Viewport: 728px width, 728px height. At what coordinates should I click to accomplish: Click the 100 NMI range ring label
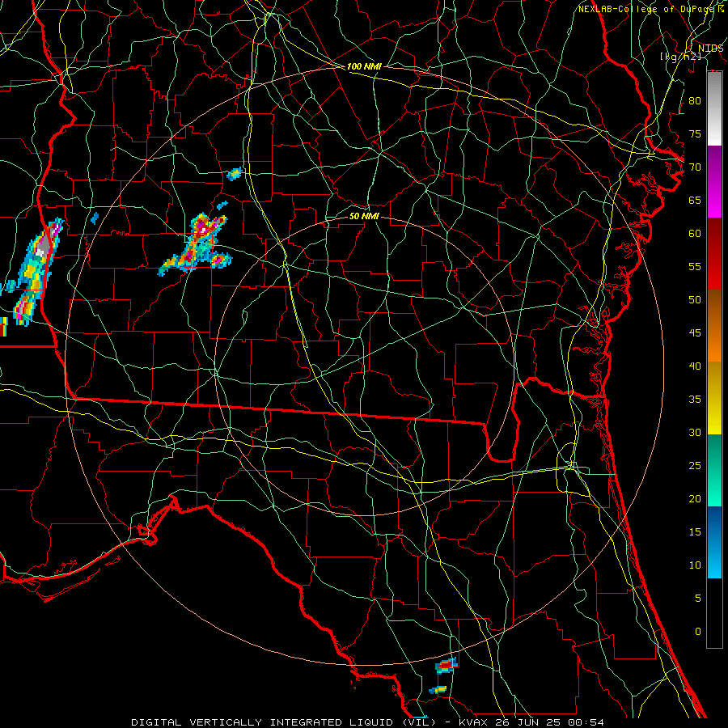point(364,66)
